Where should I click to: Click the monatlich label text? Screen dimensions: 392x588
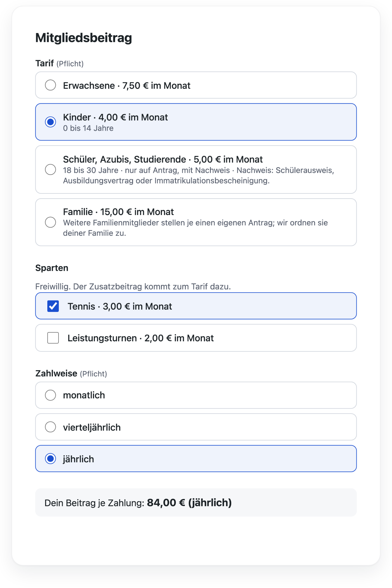(x=84, y=395)
